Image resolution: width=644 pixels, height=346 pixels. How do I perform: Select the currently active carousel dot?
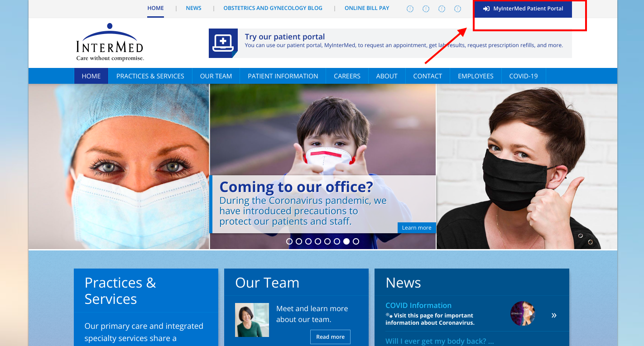(346, 241)
